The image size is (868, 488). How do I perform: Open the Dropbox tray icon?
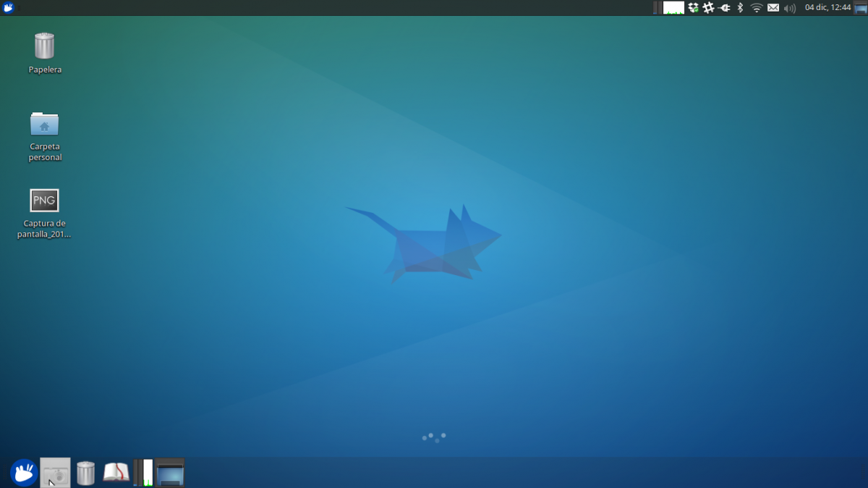pos(693,8)
